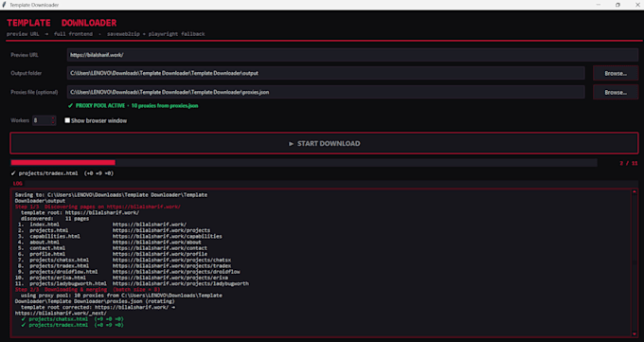
Task: Click the Output folder path field
Action: [326, 73]
